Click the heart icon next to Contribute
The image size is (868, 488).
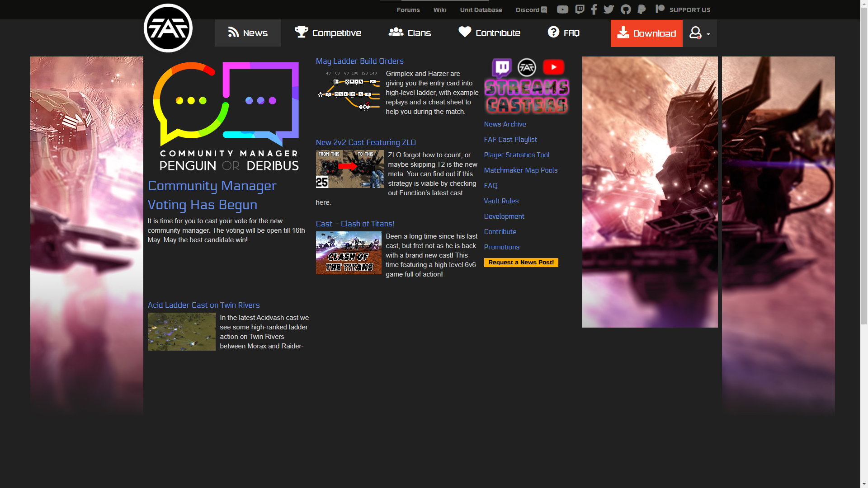(x=465, y=32)
